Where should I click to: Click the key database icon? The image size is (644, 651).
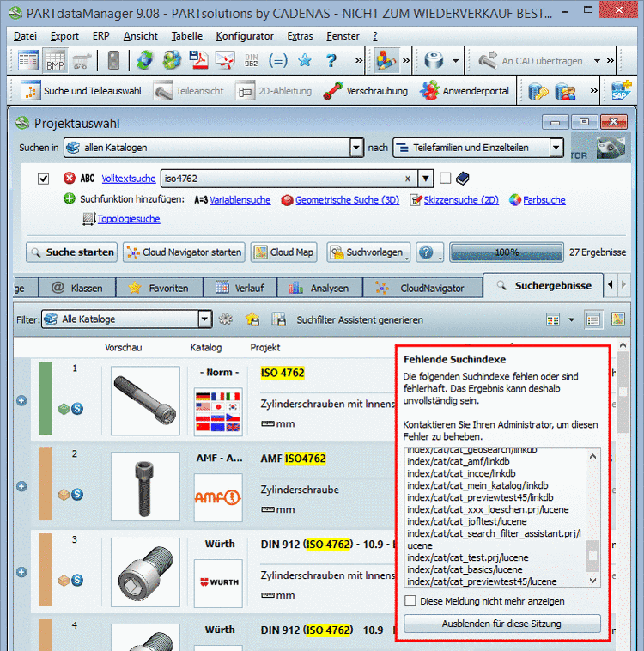point(538,91)
